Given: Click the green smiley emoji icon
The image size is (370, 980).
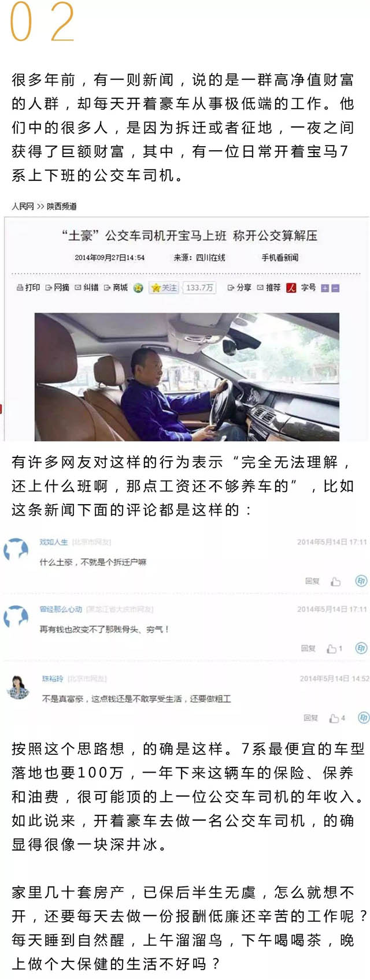Looking at the screenshot, I should click(x=138, y=288).
